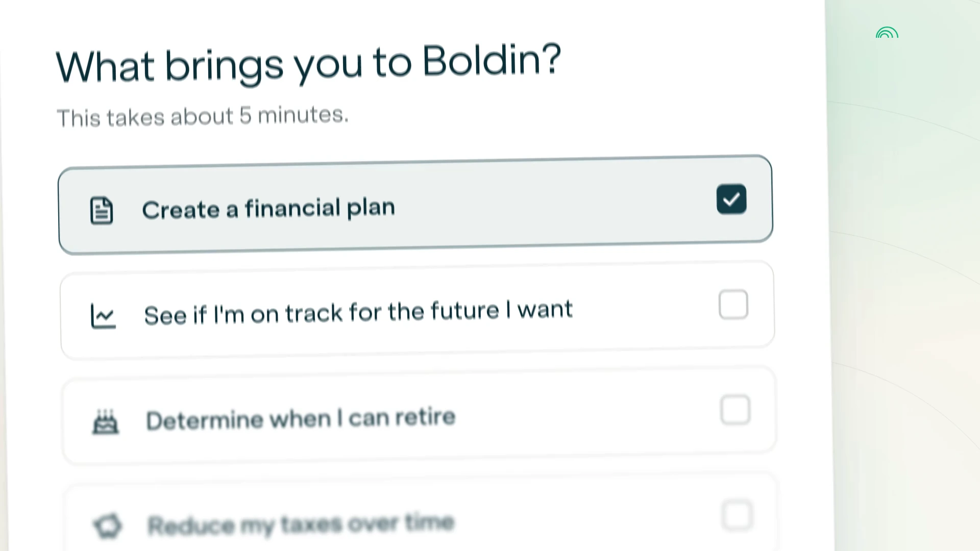Click the This takes about 5 minutes subtitle

click(203, 116)
